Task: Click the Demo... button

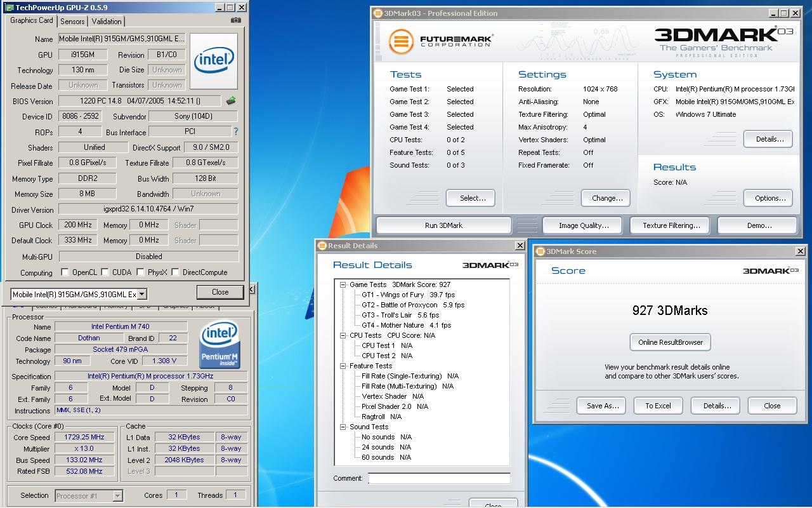Action: point(757,225)
